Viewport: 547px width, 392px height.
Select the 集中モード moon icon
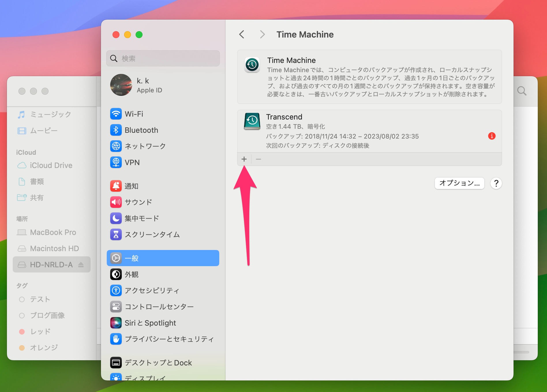(x=116, y=218)
